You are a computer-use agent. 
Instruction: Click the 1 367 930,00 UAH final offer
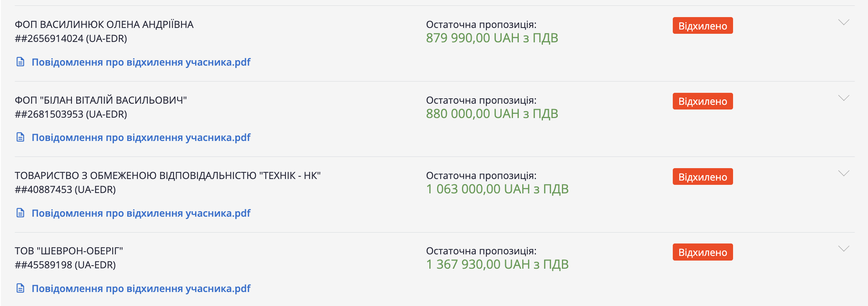497,264
